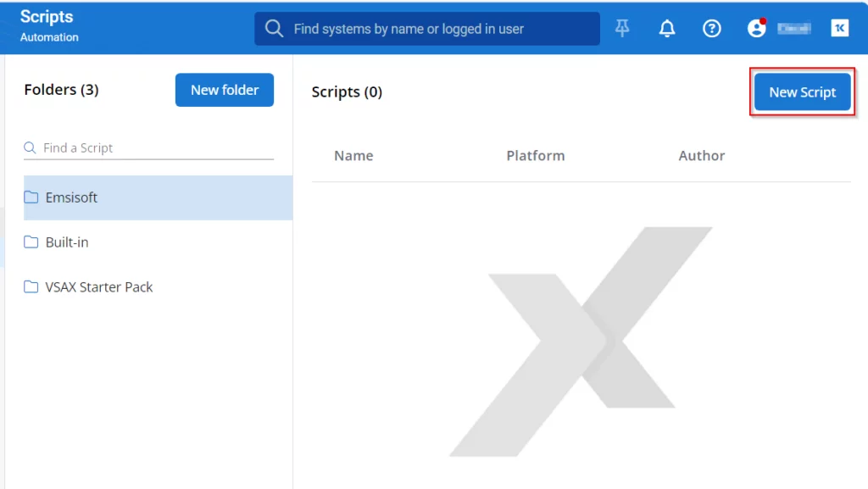This screenshot has height=489, width=868.
Task: Click the folder icon next to Built-in
Action: click(31, 242)
